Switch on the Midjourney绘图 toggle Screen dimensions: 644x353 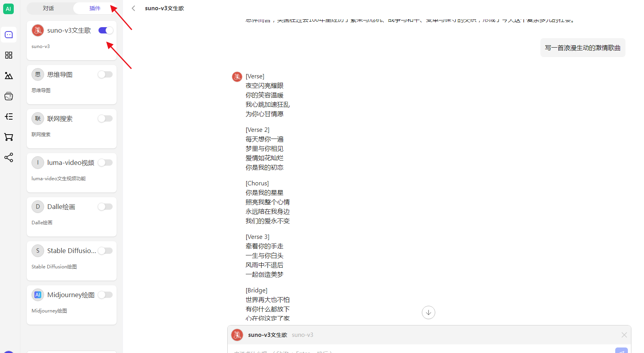[x=105, y=295]
